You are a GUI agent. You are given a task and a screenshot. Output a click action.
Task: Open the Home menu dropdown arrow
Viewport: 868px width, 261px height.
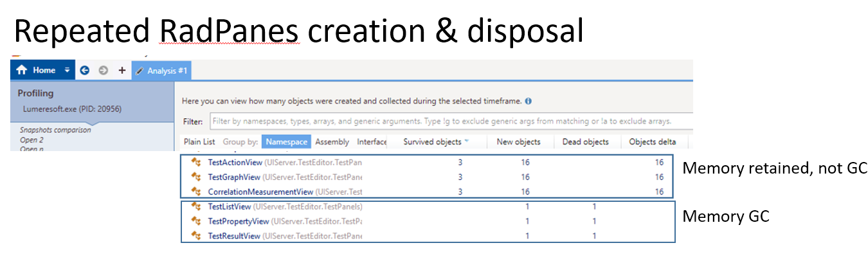point(67,70)
